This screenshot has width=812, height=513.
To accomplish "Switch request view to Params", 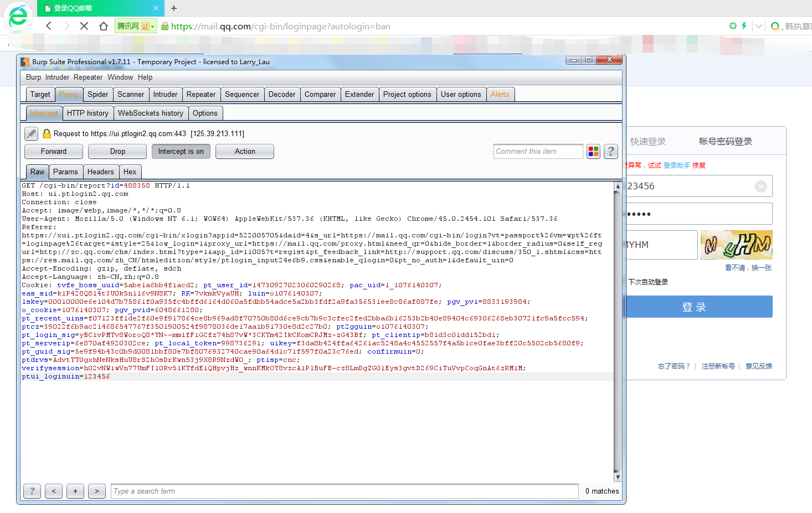I will 65,172.
